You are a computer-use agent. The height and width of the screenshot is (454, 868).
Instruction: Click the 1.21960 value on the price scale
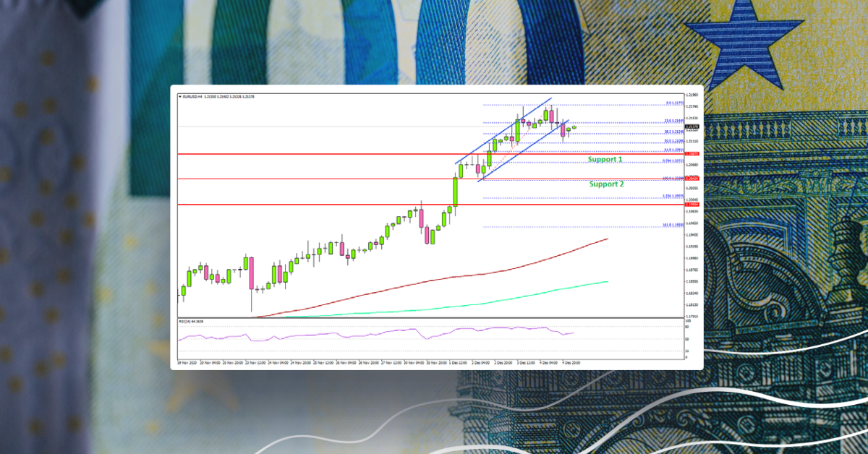(x=691, y=95)
